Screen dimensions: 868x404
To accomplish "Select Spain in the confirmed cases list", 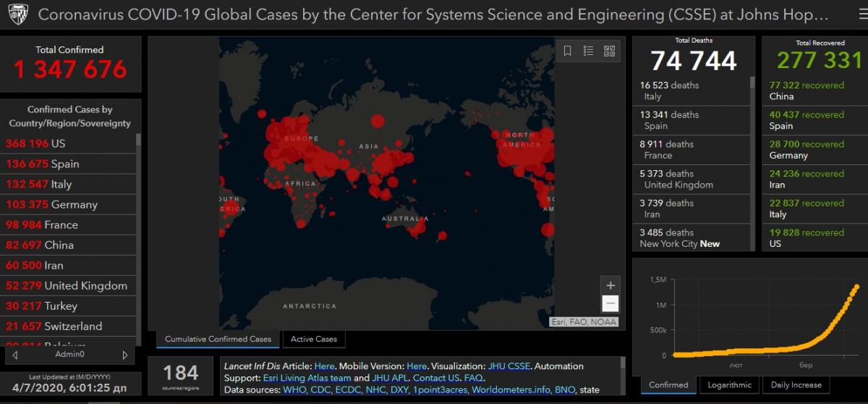I will [65, 164].
